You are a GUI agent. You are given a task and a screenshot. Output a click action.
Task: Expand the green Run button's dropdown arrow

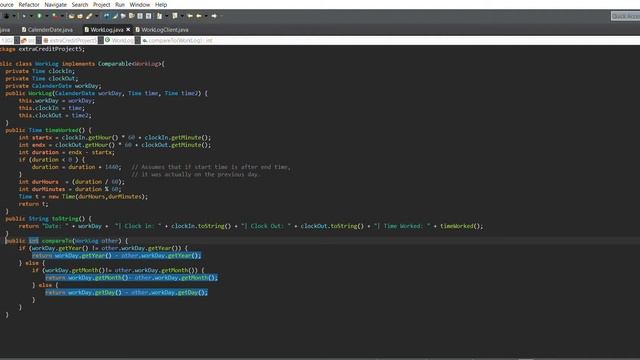pos(47,16)
